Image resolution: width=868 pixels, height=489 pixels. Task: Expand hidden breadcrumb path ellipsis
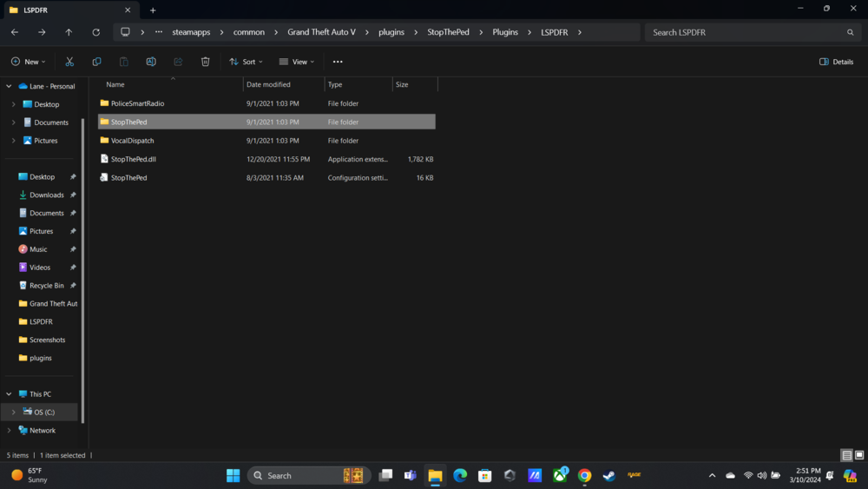pyautogui.click(x=159, y=32)
